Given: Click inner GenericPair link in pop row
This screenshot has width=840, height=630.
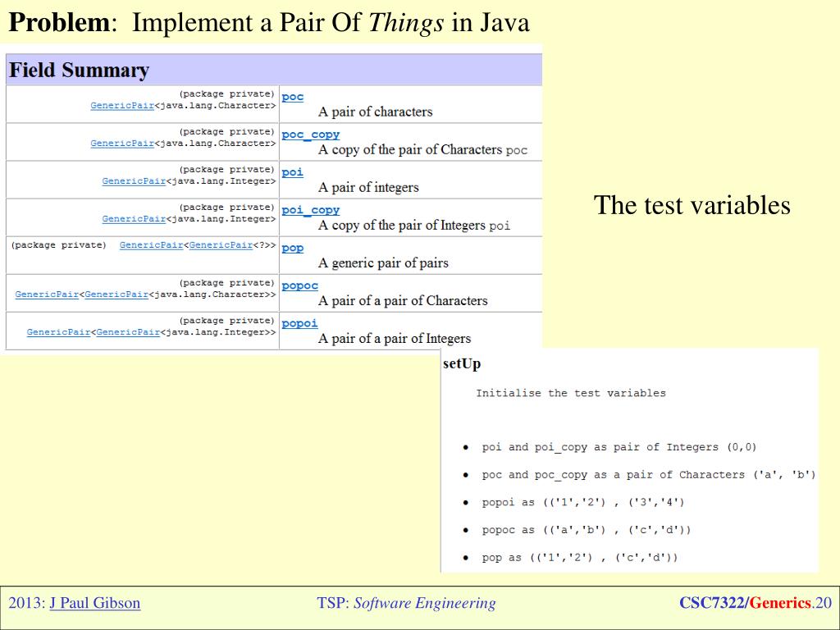Looking at the screenshot, I should point(221,244).
